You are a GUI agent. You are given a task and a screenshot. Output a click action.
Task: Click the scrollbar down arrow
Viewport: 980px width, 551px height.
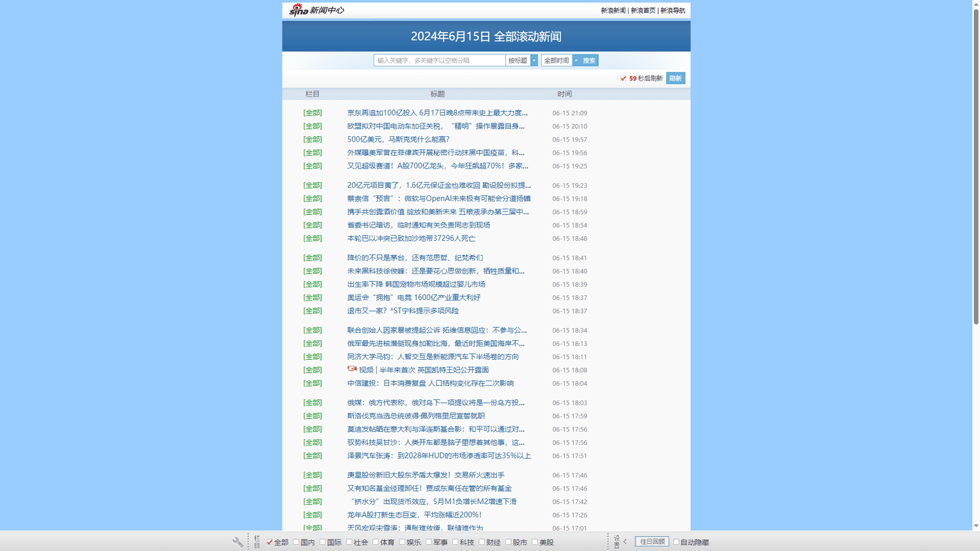(976, 526)
